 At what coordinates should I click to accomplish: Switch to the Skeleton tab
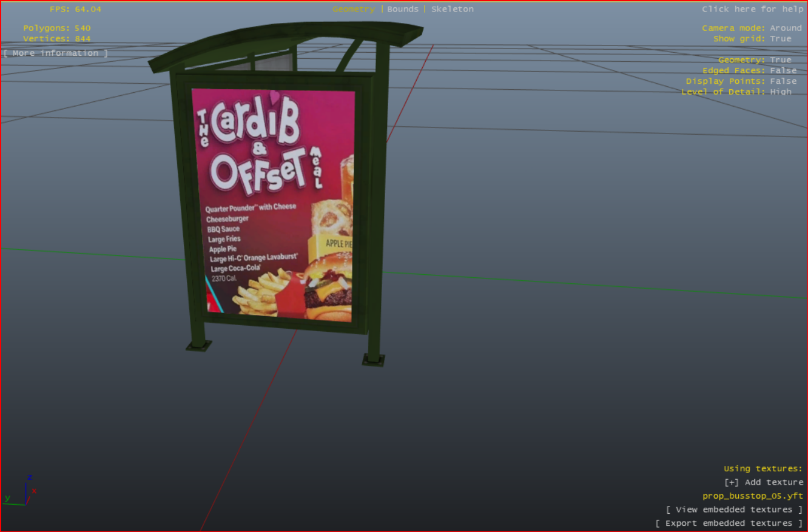point(452,9)
